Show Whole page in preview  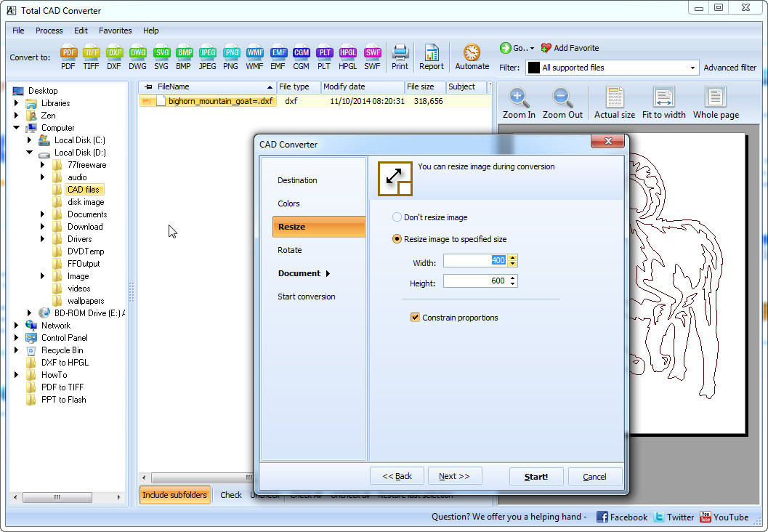coord(716,103)
